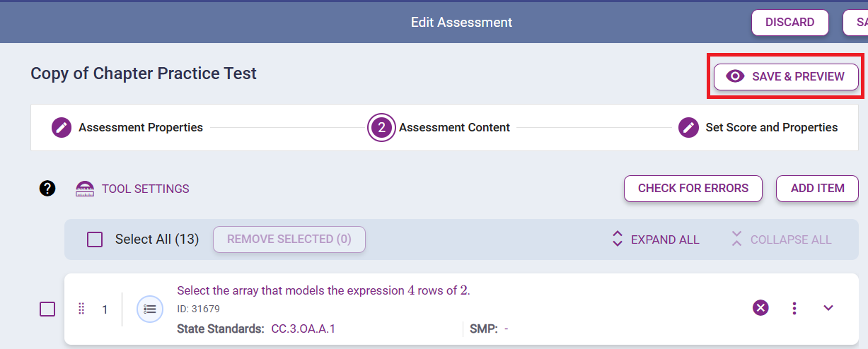Click the Check for Errors button
This screenshot has width=868, height=349.
pos(693,189)
